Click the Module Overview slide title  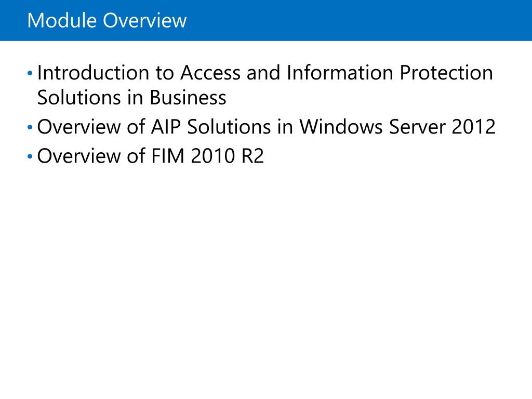tap(107, 20)
